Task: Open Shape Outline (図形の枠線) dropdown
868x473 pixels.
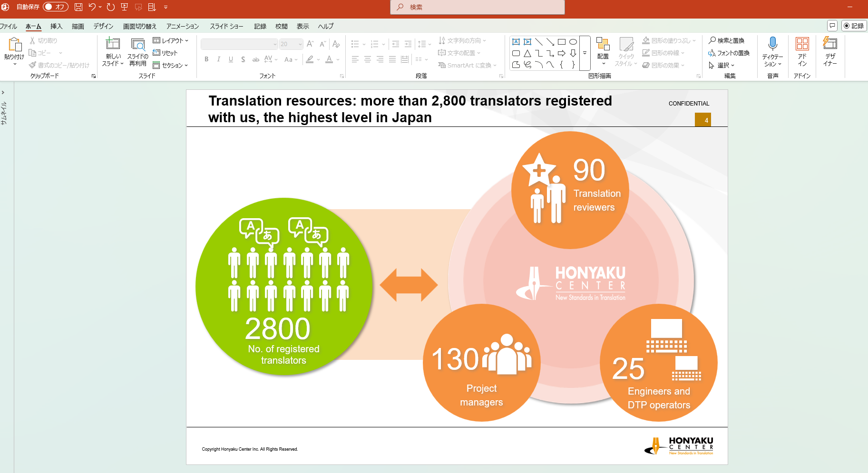Action: tap(663, 53)
